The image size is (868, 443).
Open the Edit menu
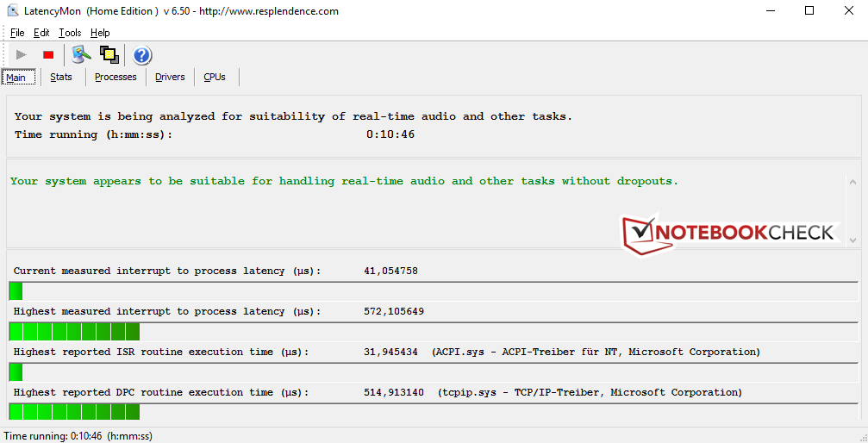[41, 33]
